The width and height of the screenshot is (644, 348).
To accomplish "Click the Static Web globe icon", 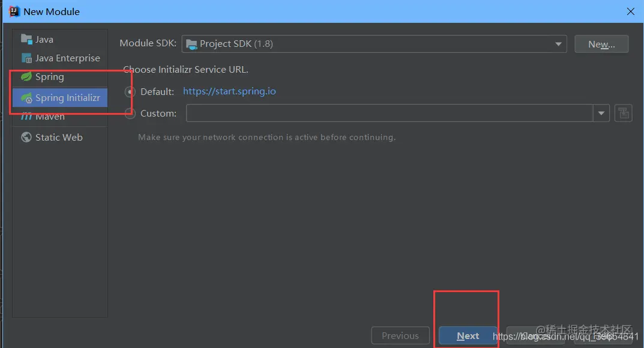I will pos(26,138).
